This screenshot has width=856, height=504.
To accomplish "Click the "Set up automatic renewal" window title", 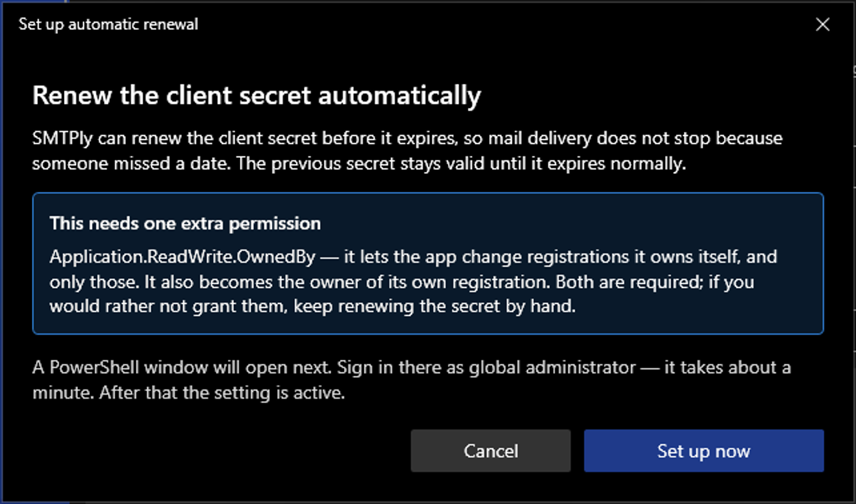I will click(x=108, y=25).
